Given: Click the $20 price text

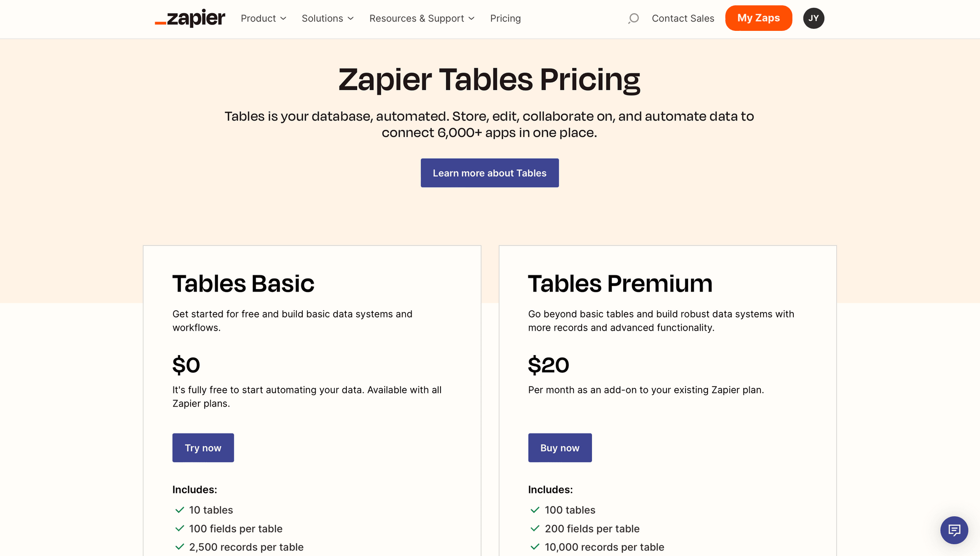Looking at the screenshot, I should [548, 364].
